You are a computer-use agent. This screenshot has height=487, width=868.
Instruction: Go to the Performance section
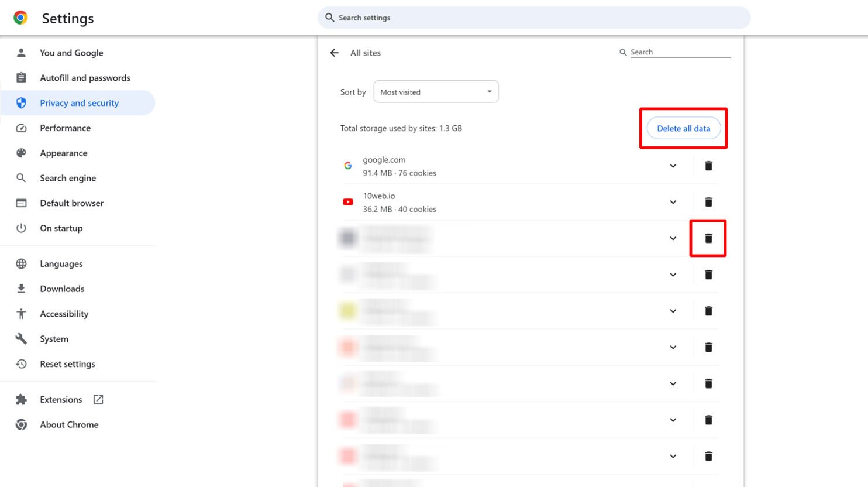tap(65, 128)
